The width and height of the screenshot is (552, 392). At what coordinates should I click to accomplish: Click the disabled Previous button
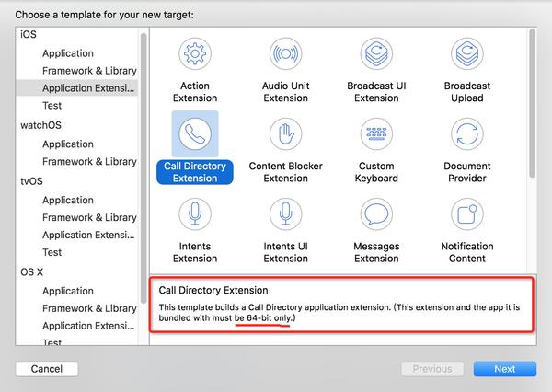point(432,369)
